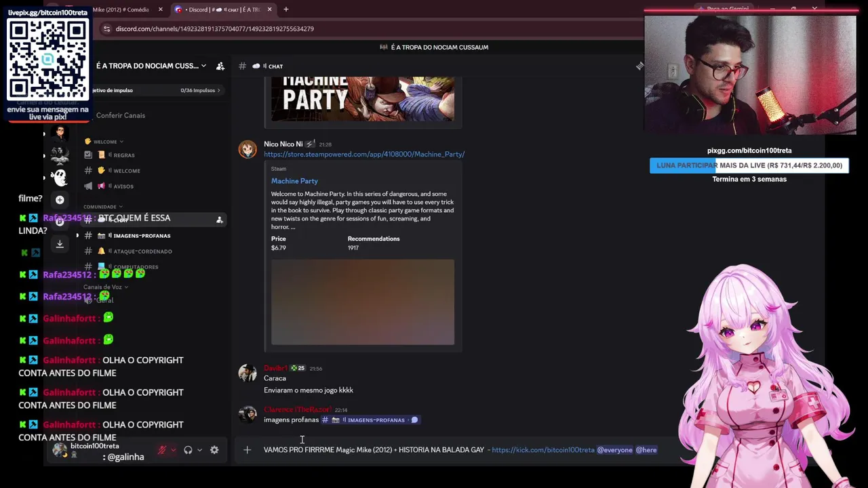This screenshot has height=488, width=868.
Task: Click the Clarence TheRazor username
Action: point(297,409)
